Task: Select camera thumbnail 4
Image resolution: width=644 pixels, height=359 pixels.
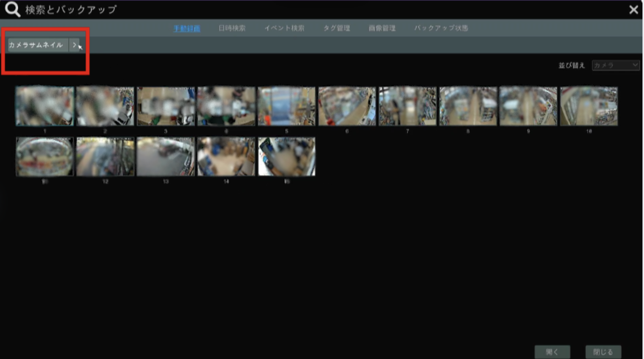Action: click(x=226, y=106)
